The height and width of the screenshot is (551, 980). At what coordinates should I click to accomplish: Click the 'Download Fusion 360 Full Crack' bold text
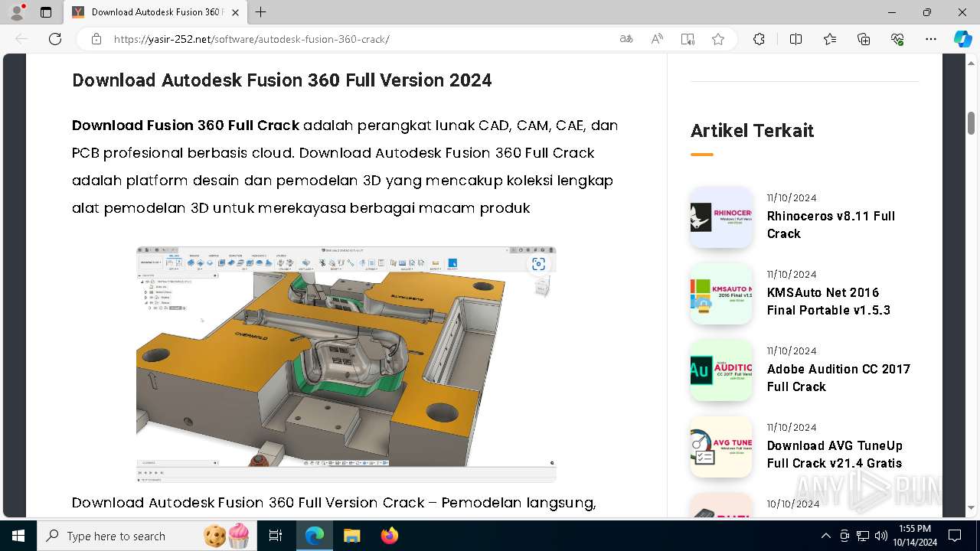pyautogui.click(x=185, y=125)
